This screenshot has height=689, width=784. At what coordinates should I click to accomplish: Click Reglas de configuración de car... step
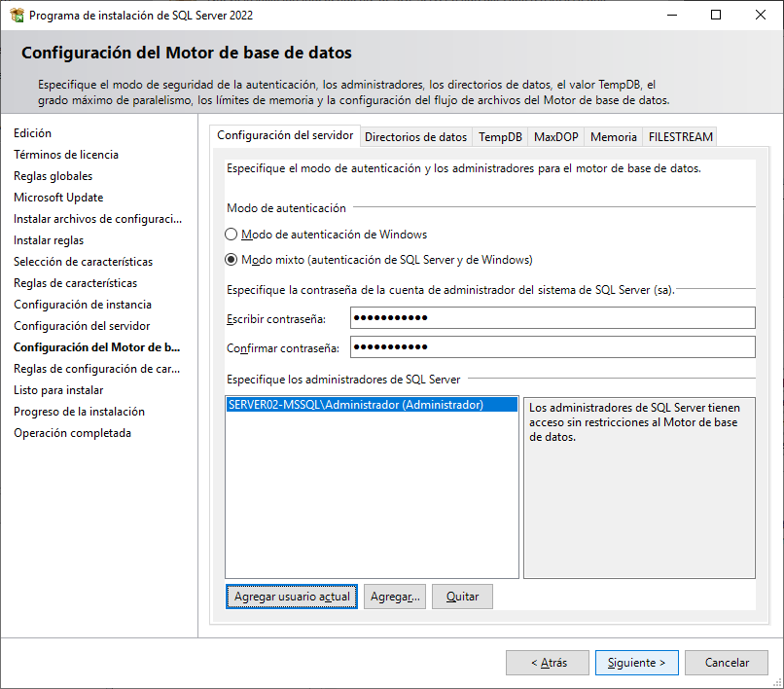(96, 369)
